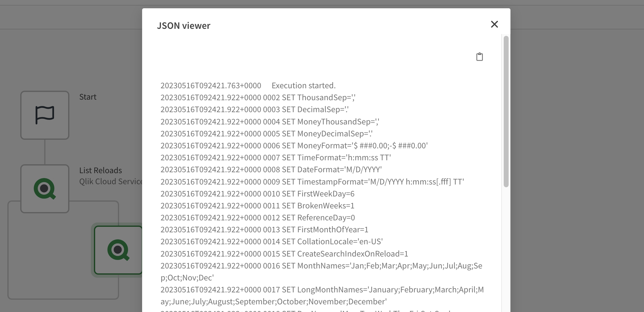Copy JSON content with the clipboard icon

pyautogui.click(x=479, y=57)
